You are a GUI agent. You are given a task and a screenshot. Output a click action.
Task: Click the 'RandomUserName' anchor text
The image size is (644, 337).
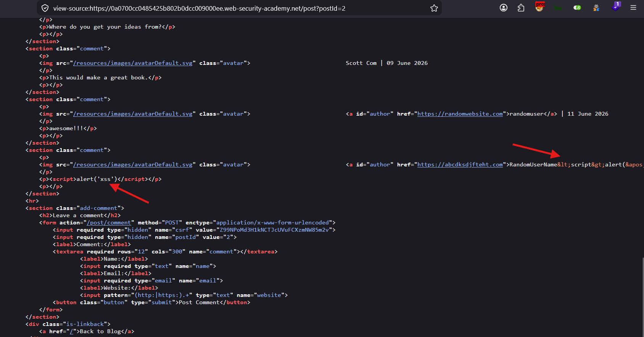pyautogui.click(x=533, y=164)
